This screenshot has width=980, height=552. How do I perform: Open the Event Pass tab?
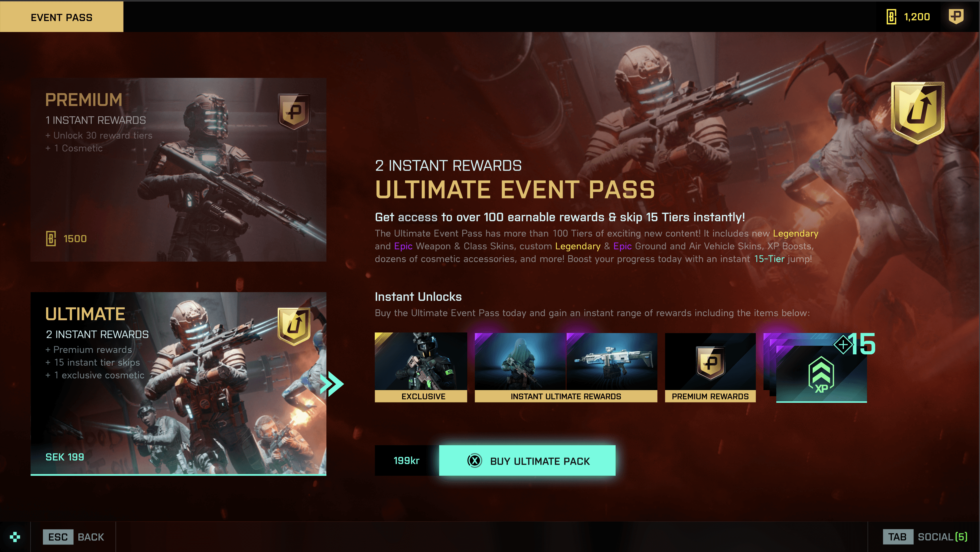pyautogui.click(x=62, y=17)
